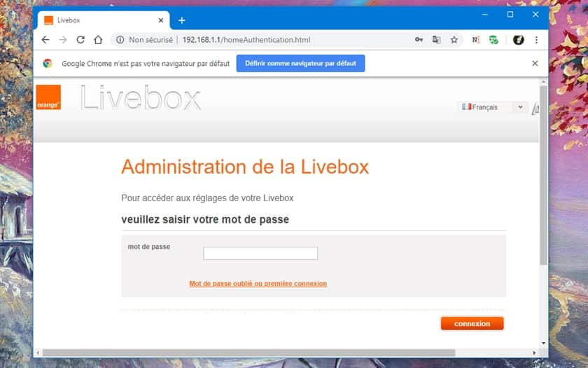
Task: Close the Chrome window
Action: click(x=535, y=14)
